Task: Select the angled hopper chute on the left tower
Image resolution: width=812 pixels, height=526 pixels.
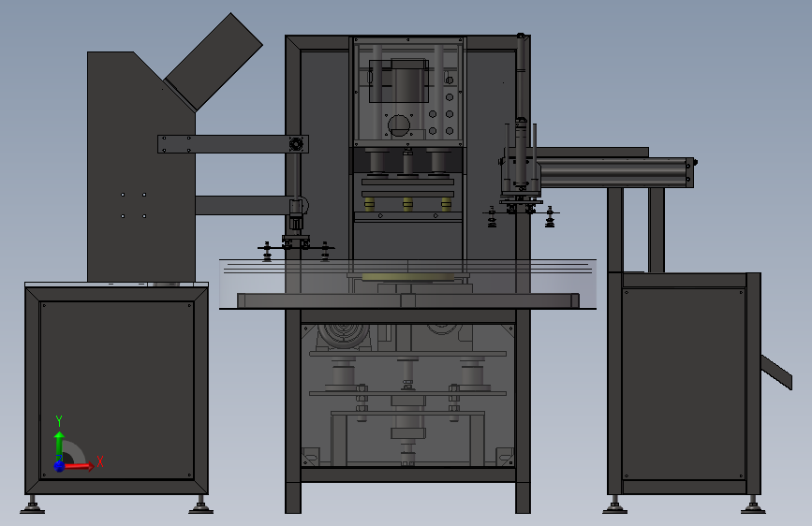Action: 214,62
